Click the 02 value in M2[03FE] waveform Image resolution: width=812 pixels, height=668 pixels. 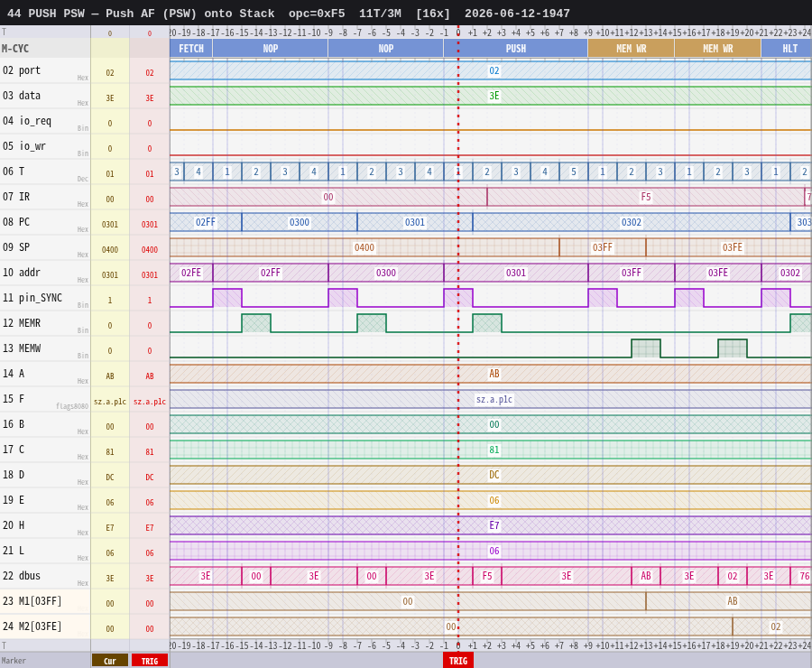point(775,626)
